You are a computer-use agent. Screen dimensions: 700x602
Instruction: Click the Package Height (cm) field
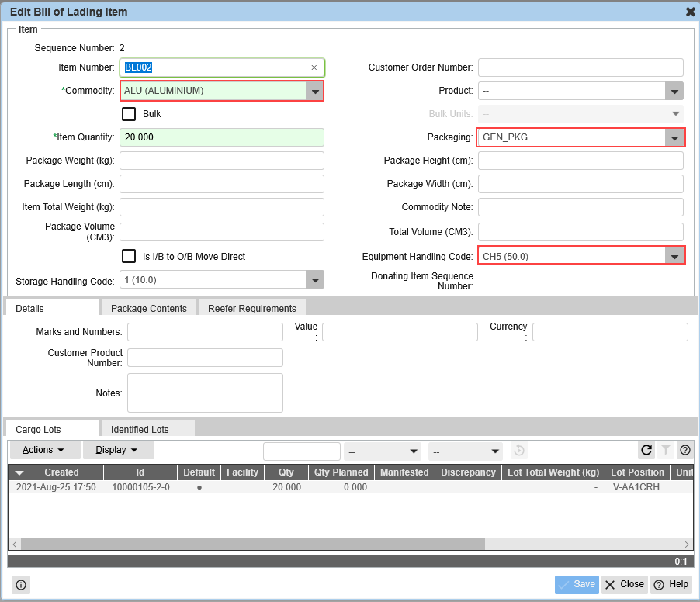[580, 161]
